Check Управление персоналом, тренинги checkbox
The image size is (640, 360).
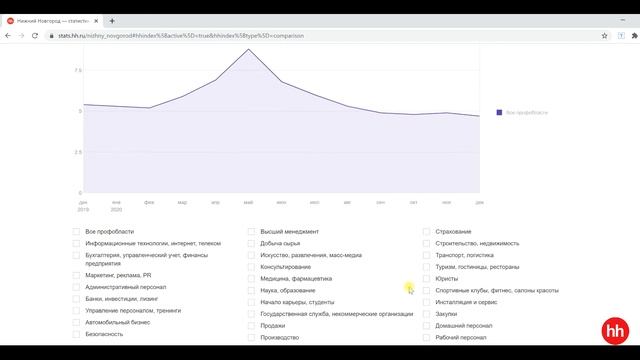pyautogui.click(x=76, y=311)
